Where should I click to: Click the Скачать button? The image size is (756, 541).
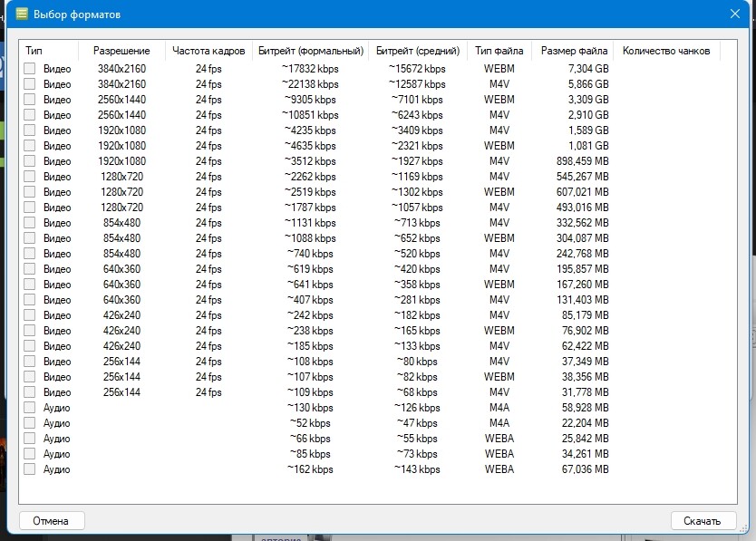703,521
